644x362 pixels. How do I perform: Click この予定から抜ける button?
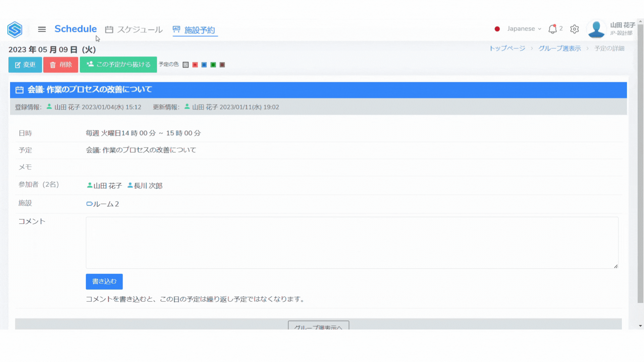[x=118, y=64]
